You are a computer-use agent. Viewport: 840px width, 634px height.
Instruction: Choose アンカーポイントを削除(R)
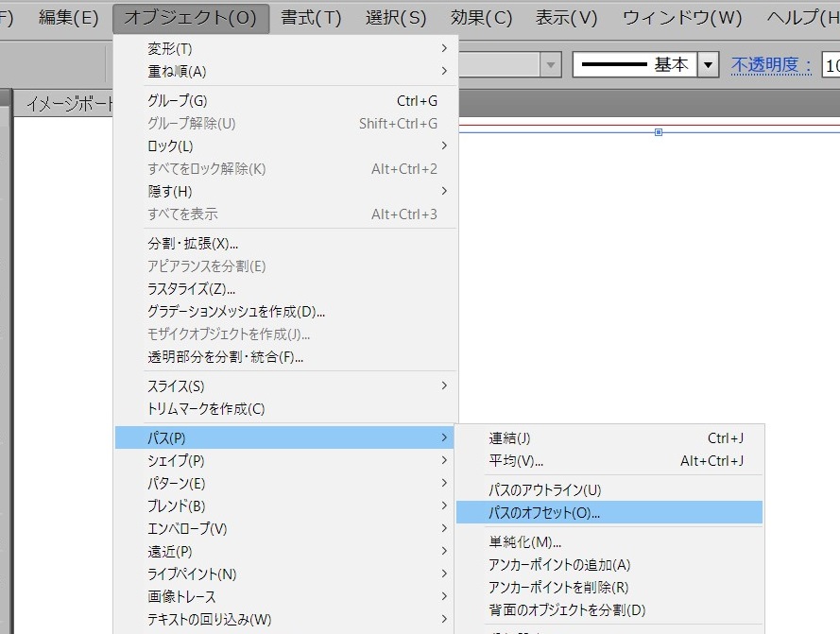(609, 588)
